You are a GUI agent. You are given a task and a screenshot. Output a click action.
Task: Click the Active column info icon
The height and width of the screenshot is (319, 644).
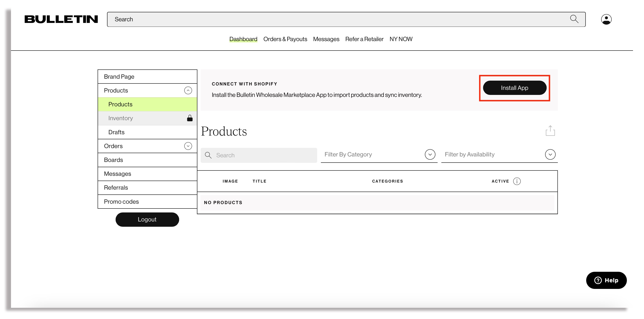(x=517, y=181)
